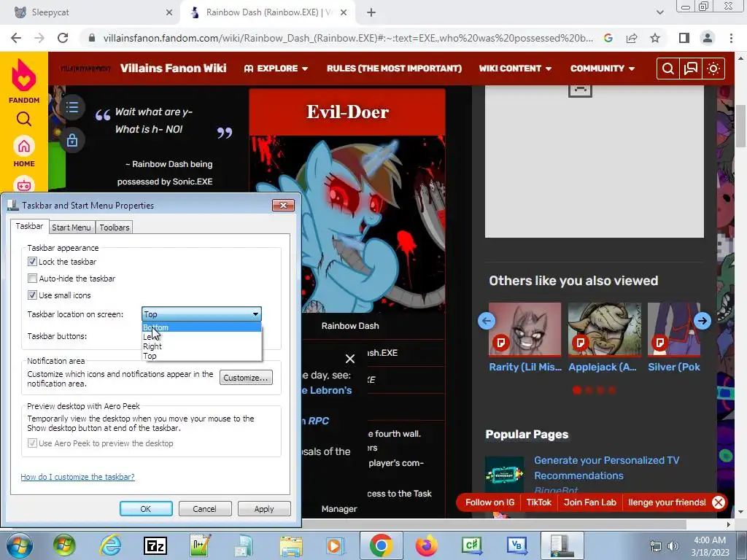The height and width of the screenshot is (560, 747).
Task: Open Fandom games controller icon
Action: tap(24, 184)
